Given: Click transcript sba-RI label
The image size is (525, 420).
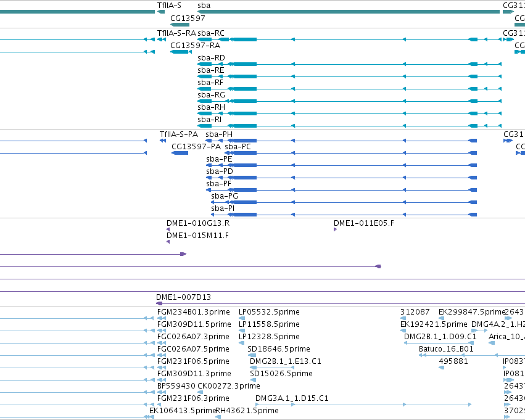Looking at the screenshot, I should (210, 120).
